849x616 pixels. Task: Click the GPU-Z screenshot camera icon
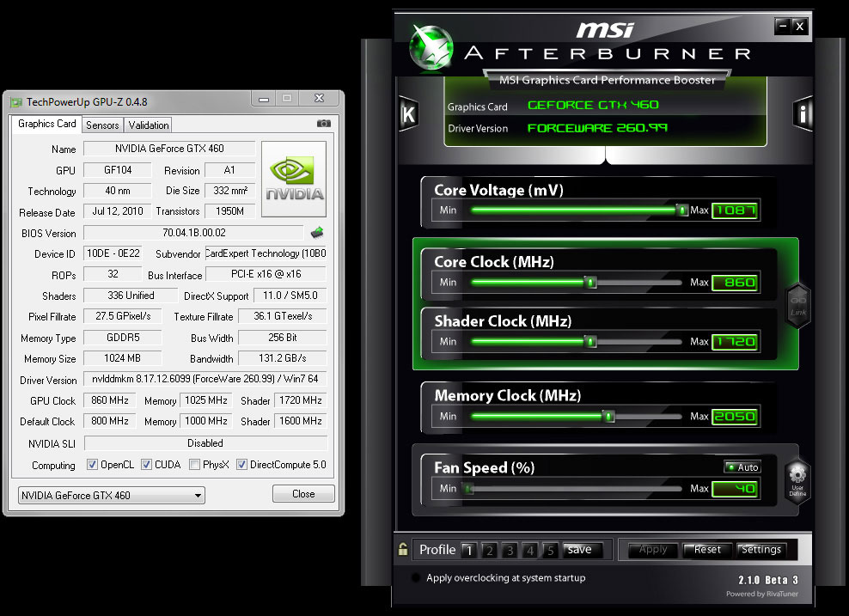(x=324, y=124)
